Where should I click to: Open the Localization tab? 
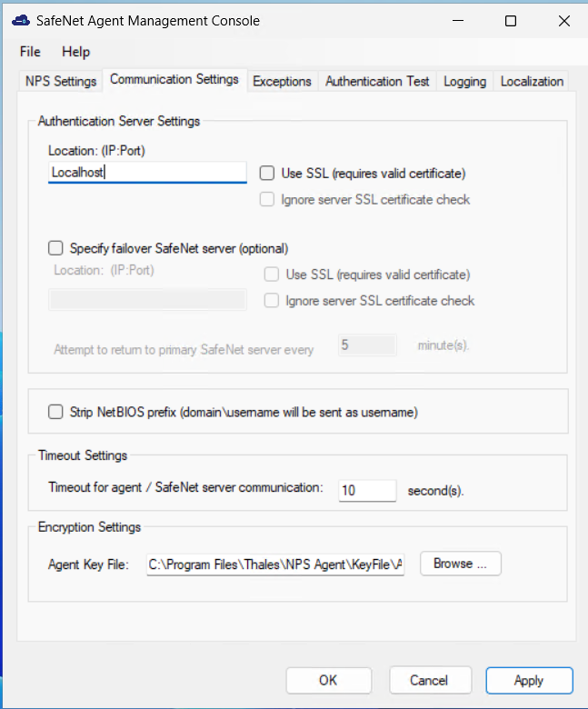[x=532, y=81]
